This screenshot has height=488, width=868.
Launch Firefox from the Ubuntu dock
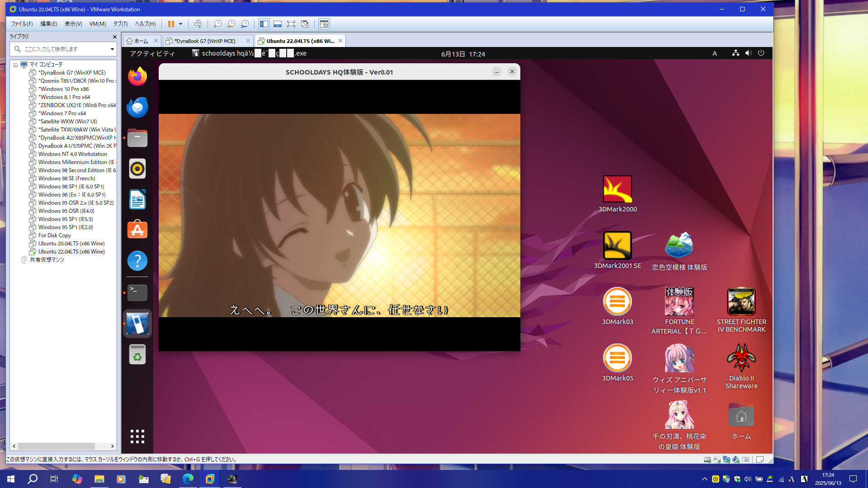(x=137, y=76)
